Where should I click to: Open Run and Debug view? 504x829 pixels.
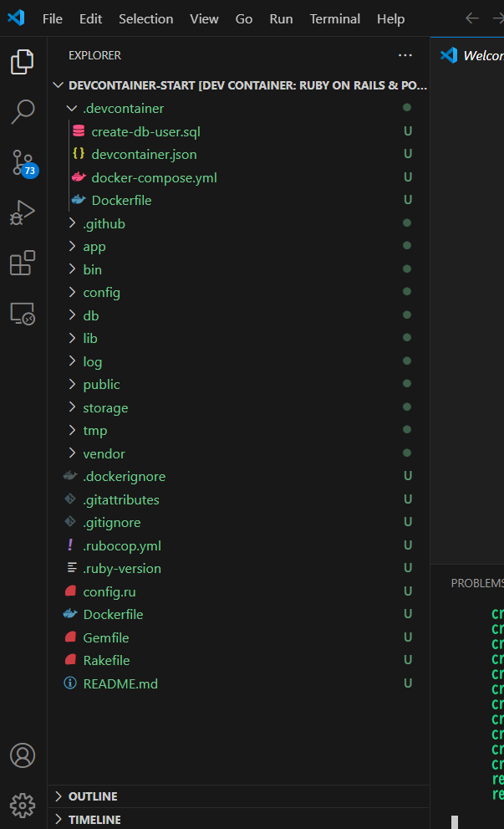23,212
